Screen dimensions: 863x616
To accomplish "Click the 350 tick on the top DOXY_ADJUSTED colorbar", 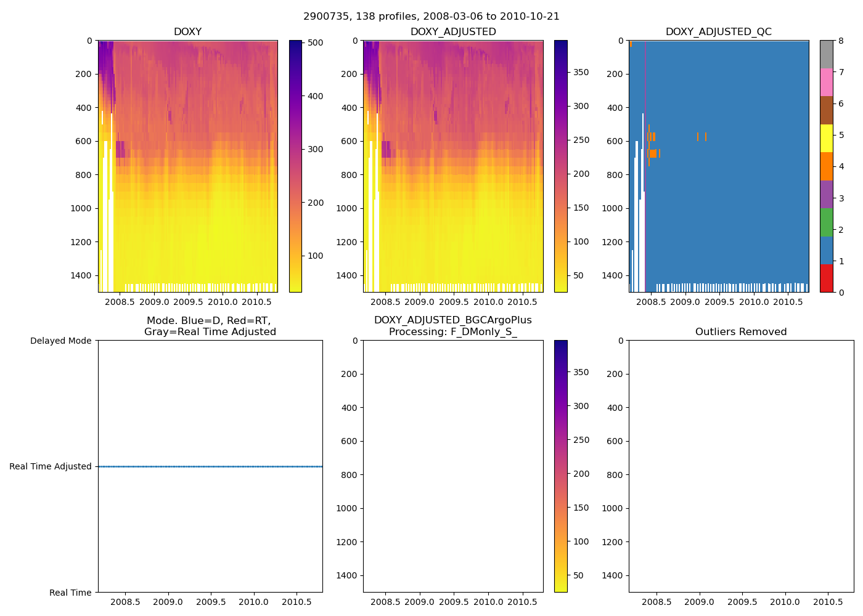I will [x=581, y=72].
